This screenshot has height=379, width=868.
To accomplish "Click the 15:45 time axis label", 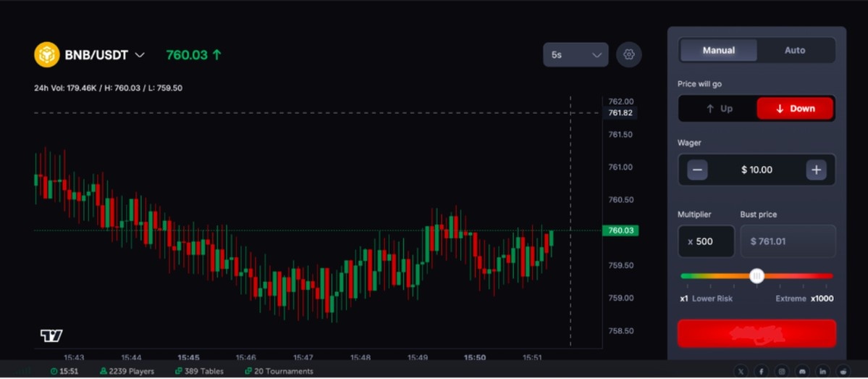I will 188,358.
